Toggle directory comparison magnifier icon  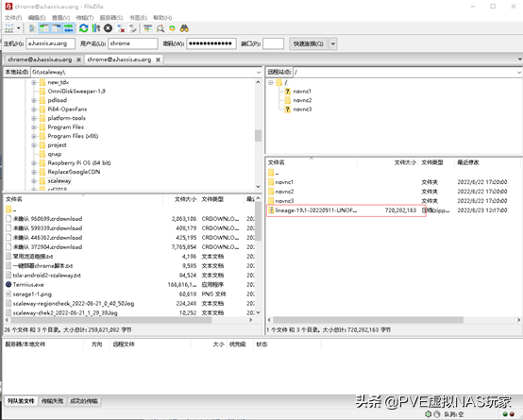(x=160, y=28)
